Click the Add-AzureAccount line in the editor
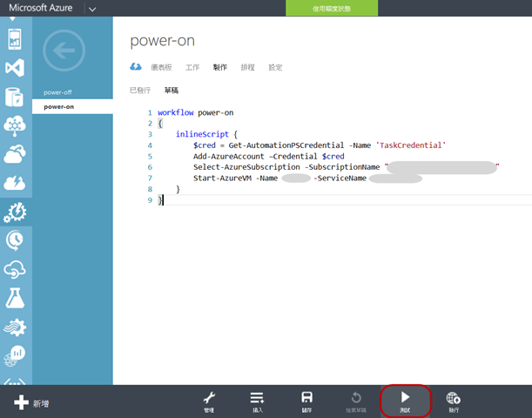This screenshot has width=532, height=418. point(269,157)
